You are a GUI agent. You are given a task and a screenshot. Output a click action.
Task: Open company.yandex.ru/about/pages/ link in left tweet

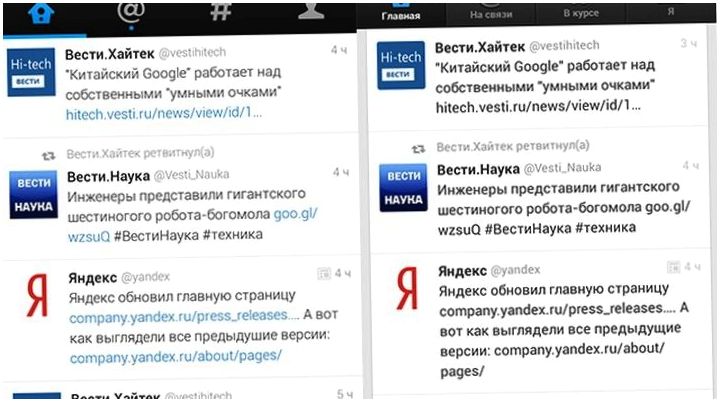click(175, 357)
